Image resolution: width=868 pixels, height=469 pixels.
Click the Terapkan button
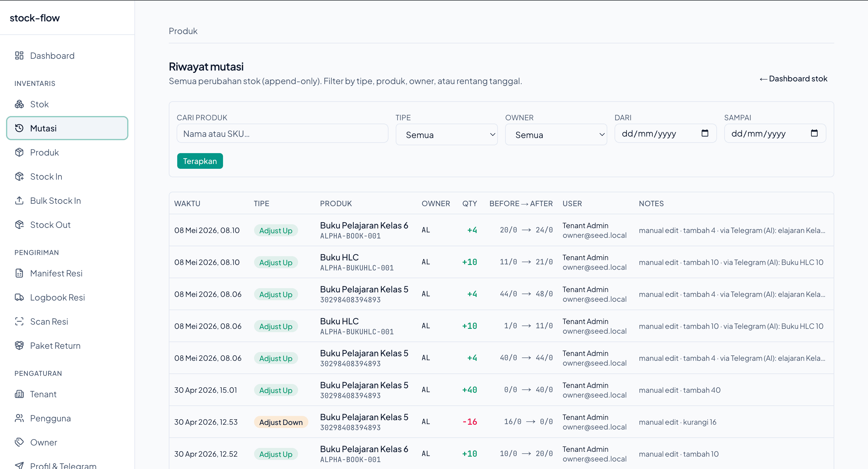[200, 161]
